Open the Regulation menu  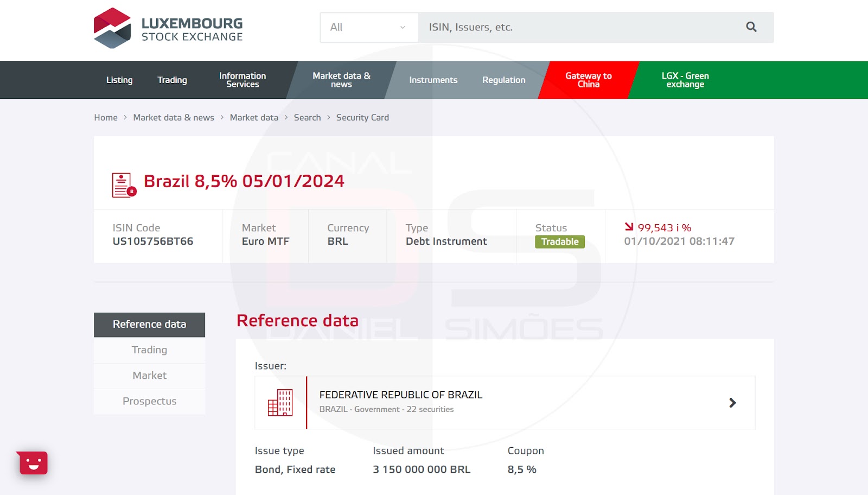pos(504,80)
